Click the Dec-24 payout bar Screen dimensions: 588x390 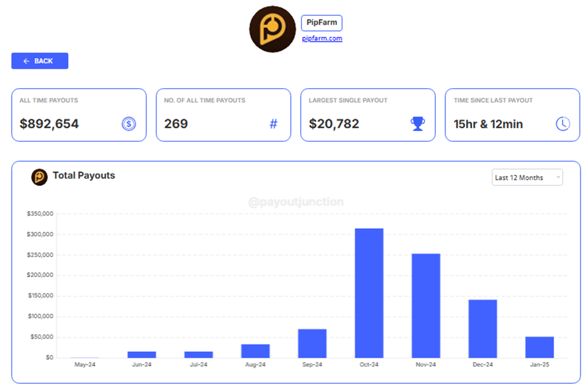coord(482,328)
